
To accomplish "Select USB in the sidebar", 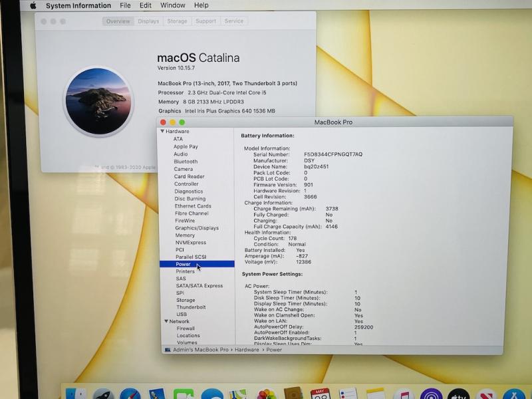I will click(182, 314).
